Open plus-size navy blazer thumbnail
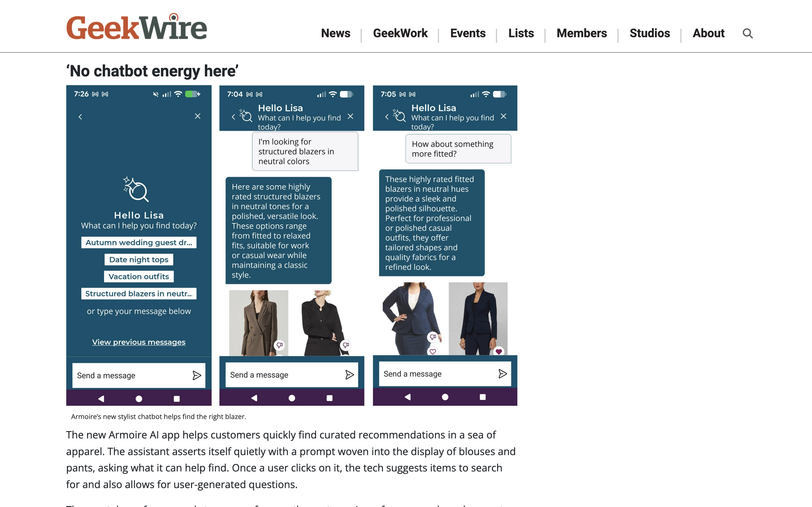 click(412, 318)
